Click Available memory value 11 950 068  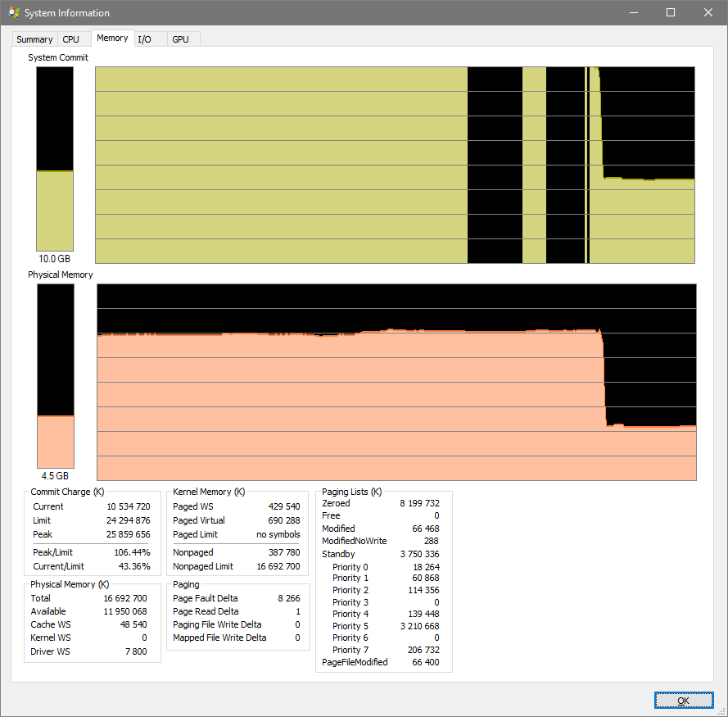125,611
